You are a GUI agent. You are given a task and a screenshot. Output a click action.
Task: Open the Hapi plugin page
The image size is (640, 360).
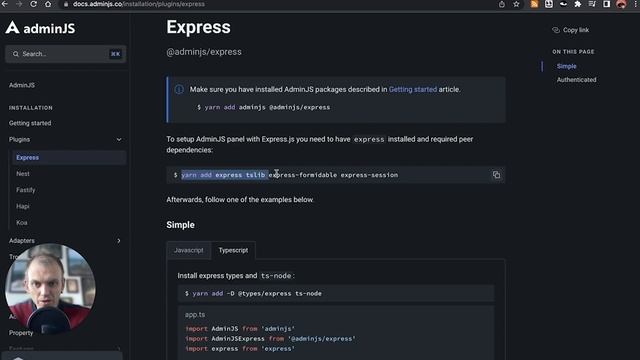23,206
